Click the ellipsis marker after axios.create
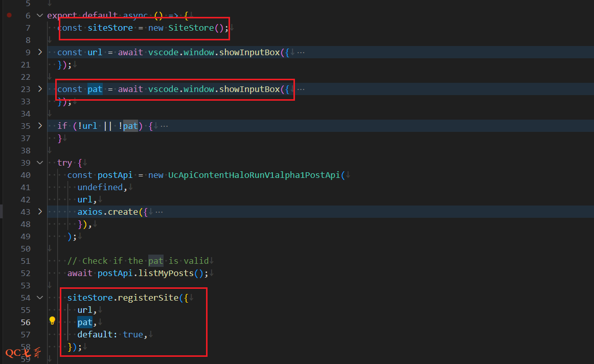 click(159, 212)
